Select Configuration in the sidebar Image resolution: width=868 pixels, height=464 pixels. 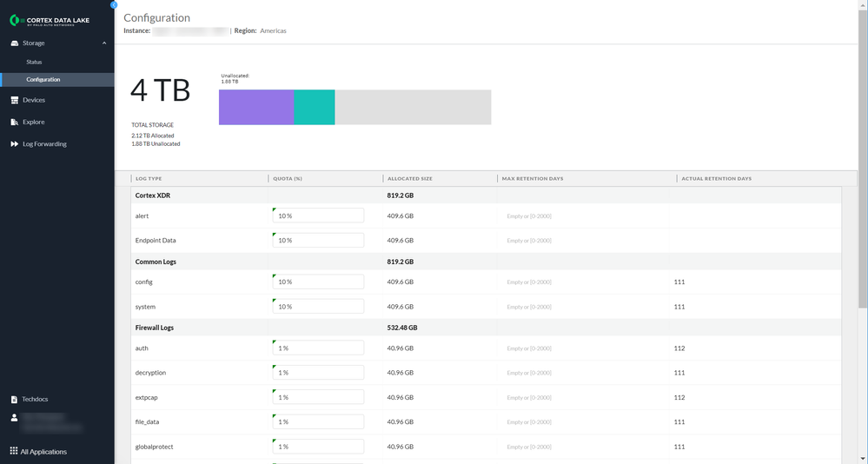[x=43, y=80]
